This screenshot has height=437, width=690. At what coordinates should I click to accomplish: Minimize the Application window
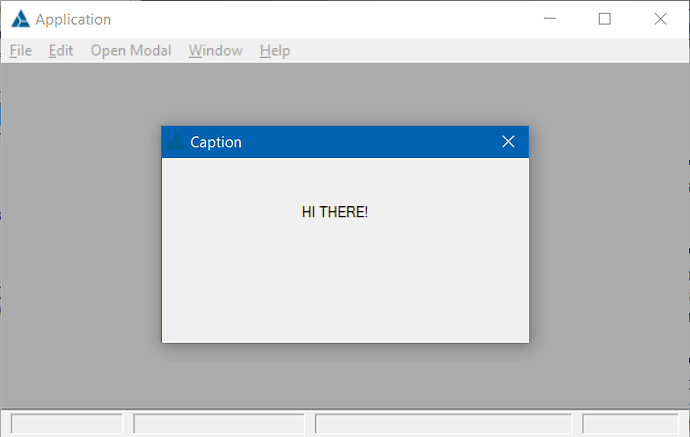point(549,19)
